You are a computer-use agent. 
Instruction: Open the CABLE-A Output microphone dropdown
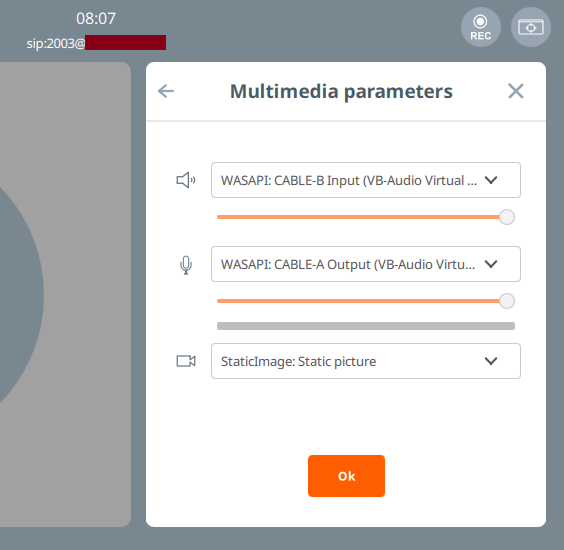coord(365,264)
